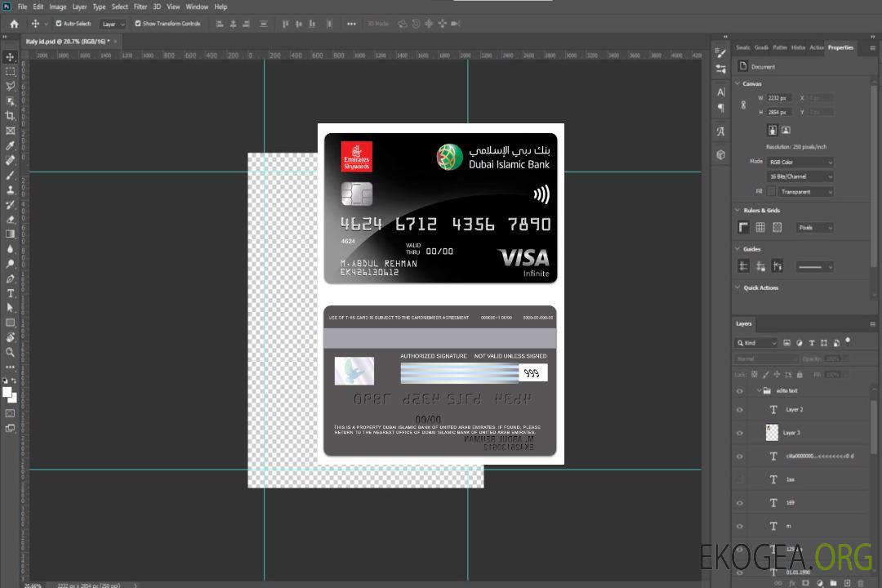The image size is (882, 588).
Task: Select the Gradient tool
Action: click(x=10, y=234)
